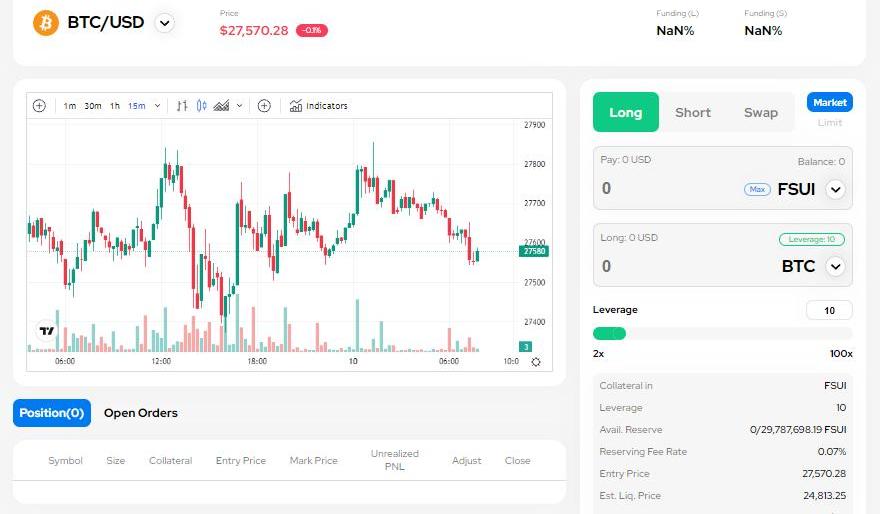Switch to the Short tab
Screen dimensions: 880x514
point(692,113)
